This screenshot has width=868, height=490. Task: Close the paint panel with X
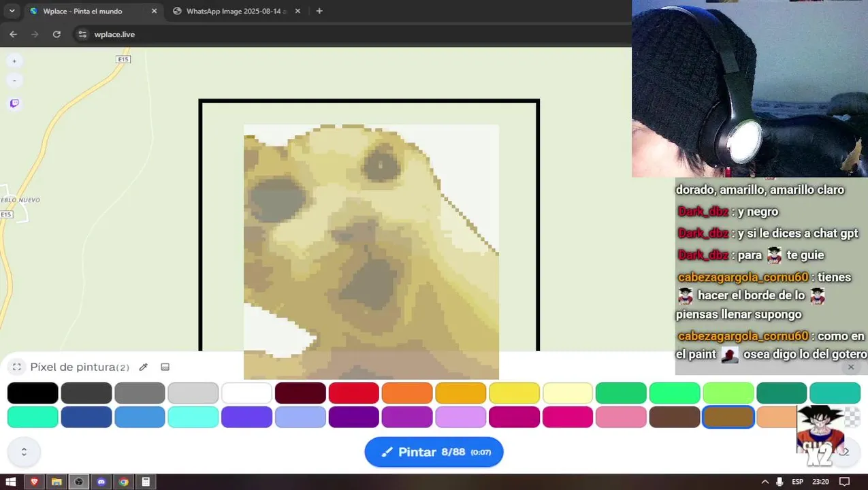[851, 367]
